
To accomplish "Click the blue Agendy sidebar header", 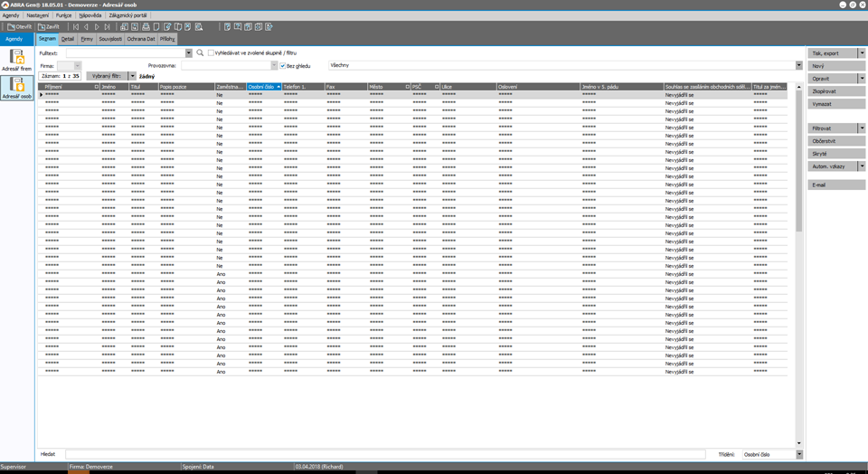I will click(x=16, y=39).
